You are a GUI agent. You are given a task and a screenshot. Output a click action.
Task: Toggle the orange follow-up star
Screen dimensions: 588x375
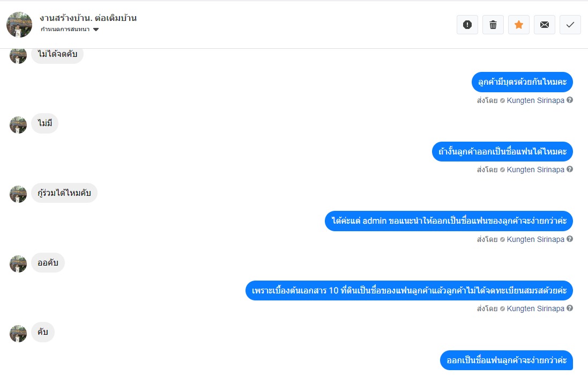(519, 25)
